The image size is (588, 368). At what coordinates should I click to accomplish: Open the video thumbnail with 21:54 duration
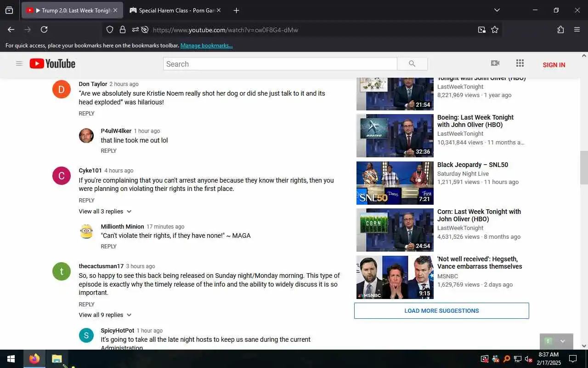[x=395, y=94]
